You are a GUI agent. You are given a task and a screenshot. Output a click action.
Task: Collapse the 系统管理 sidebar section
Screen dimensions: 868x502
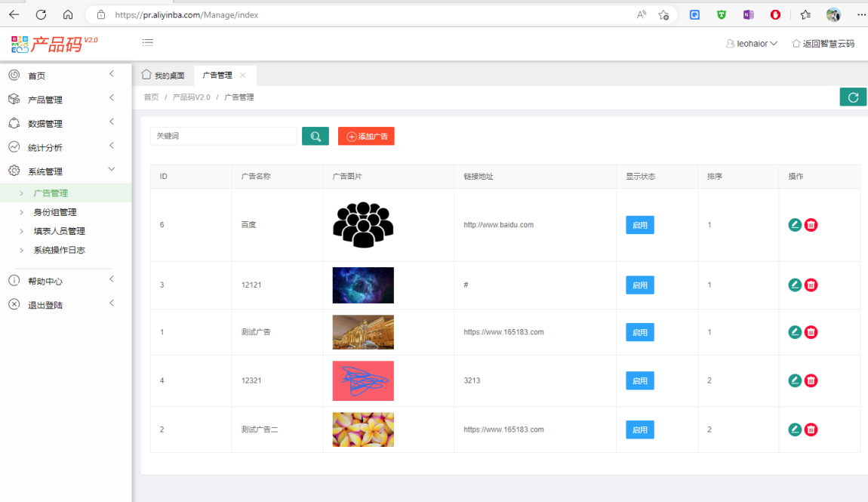point(45,171)
